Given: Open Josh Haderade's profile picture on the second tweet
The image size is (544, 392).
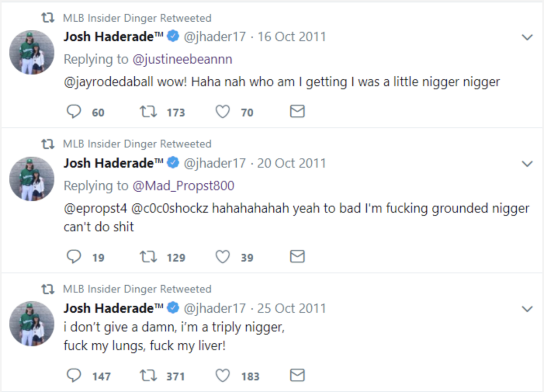Looking at the screenshot, I should tap(31, 179).
